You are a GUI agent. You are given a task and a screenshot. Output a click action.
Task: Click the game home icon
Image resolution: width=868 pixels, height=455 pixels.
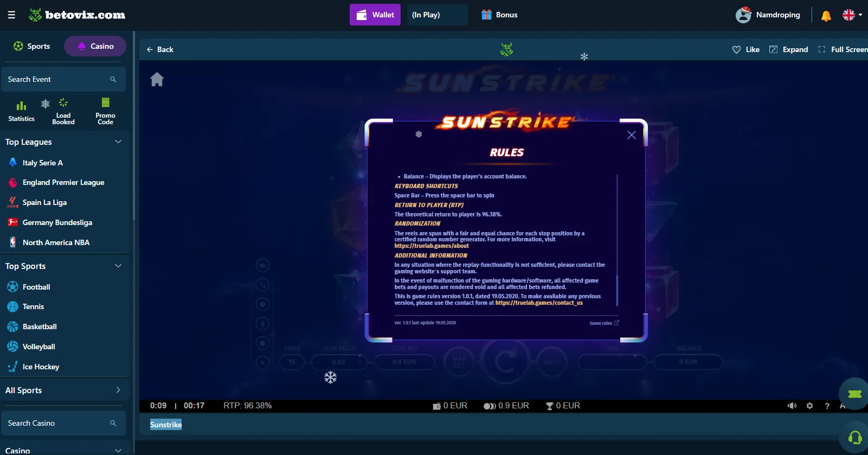coord(157,79)
